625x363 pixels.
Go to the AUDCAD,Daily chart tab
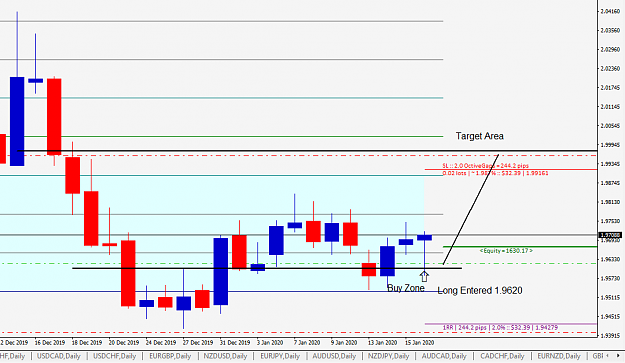point(444,356)
